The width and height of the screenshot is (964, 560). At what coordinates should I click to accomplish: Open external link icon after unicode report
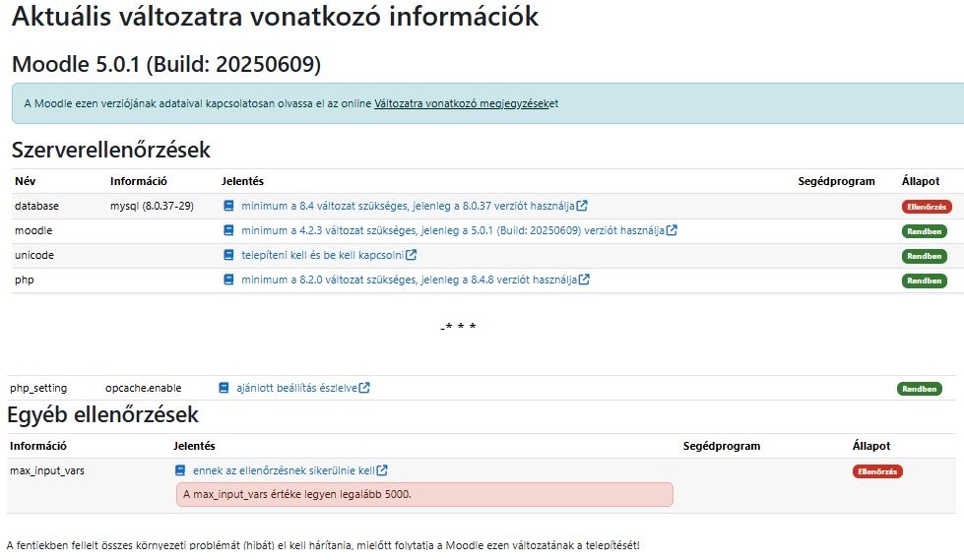412,255
